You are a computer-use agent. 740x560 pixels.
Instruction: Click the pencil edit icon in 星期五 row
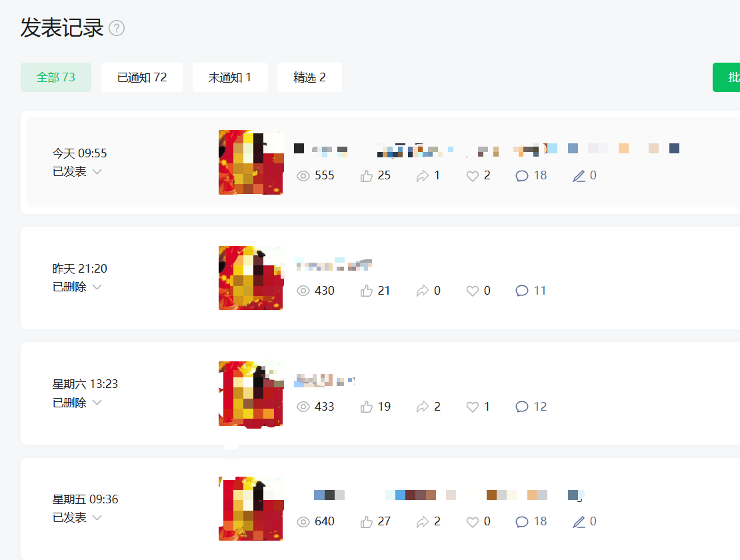pos(579,522)
